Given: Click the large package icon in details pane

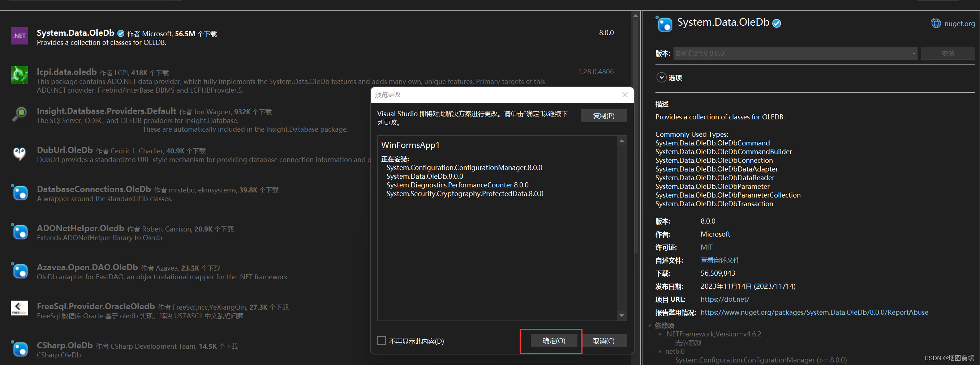Looking at the screenshot, I should [664, 24].
